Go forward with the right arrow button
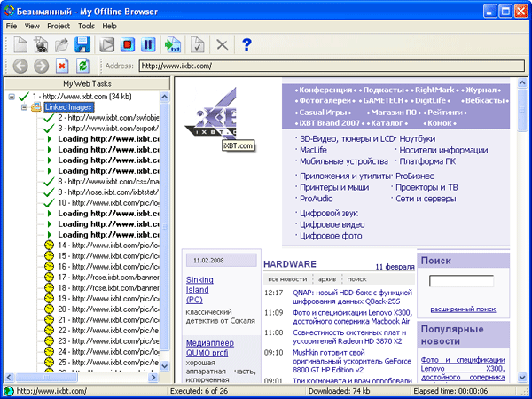Viewport: 532px width, 399px height. tap(41, 66)
